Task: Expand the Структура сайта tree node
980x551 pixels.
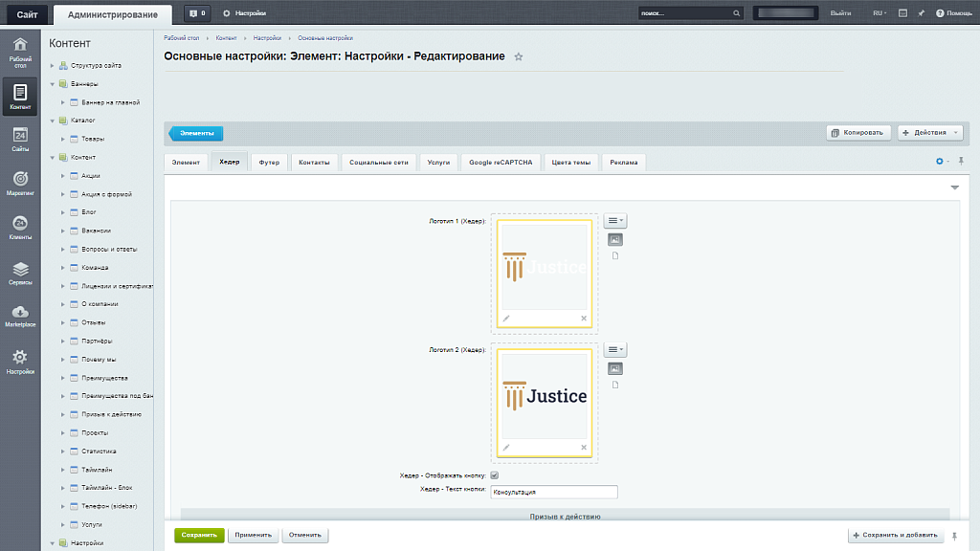Action: [x=53, y=65]
